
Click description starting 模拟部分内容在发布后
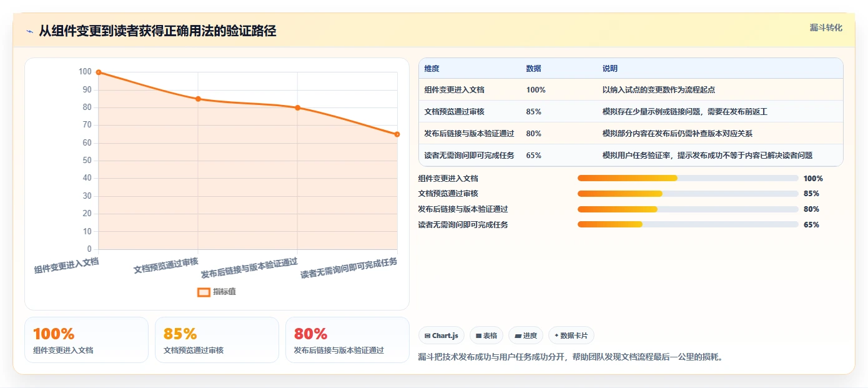tap(678, 134)
